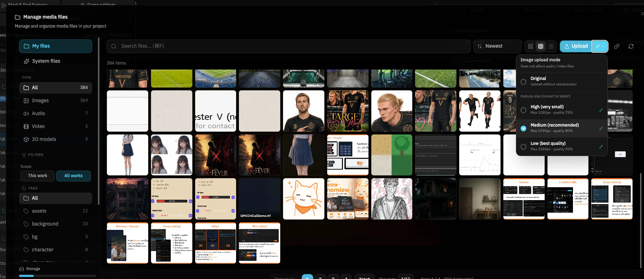Select High (very small) compression option
644x279 pixels.
tap(562, 109)
